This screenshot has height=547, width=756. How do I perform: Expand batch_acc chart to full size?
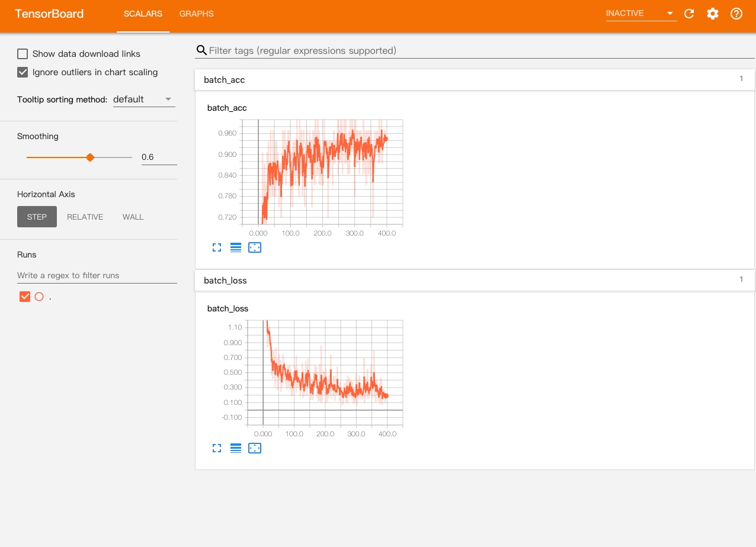coord(217,247)
